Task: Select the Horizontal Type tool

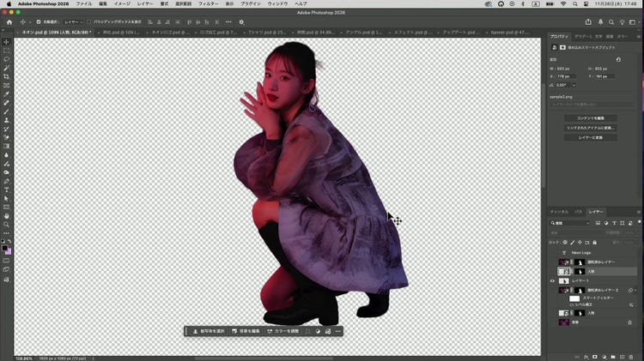Action: [7, 190]
